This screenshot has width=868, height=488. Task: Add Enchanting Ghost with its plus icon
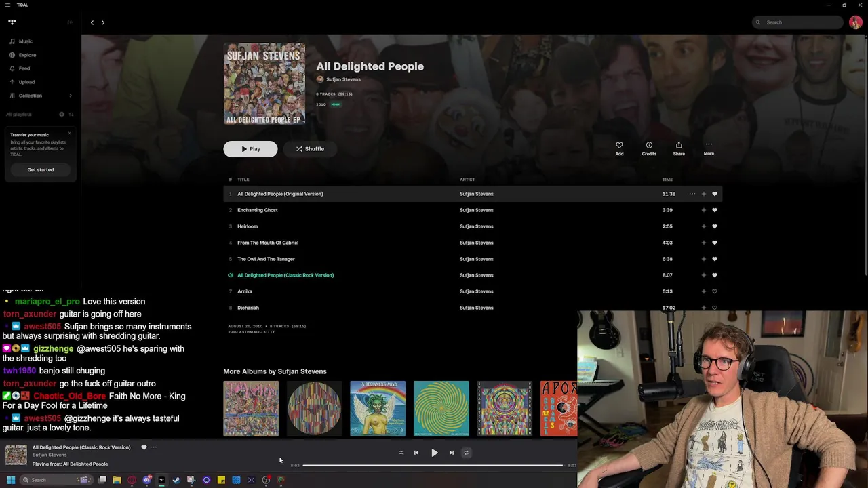(x=703, y=210)
